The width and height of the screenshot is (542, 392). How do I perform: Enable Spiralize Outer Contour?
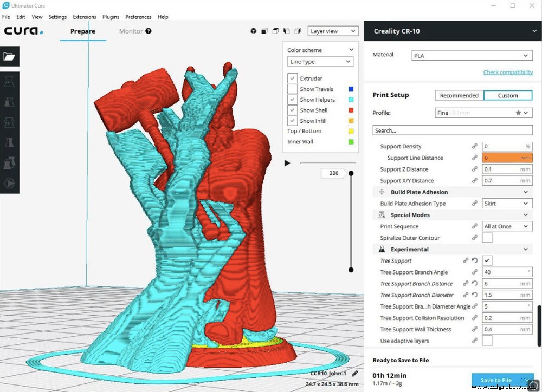click(487, 237)
